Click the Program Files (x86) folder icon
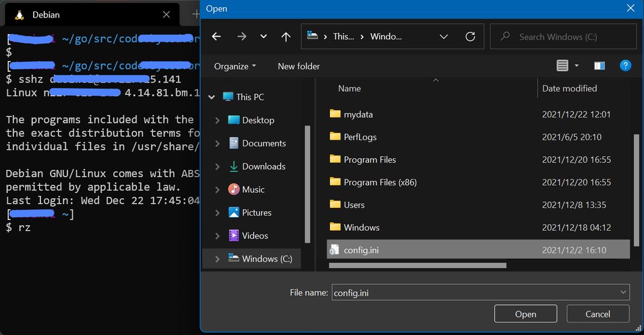 [x=335, y=181]
